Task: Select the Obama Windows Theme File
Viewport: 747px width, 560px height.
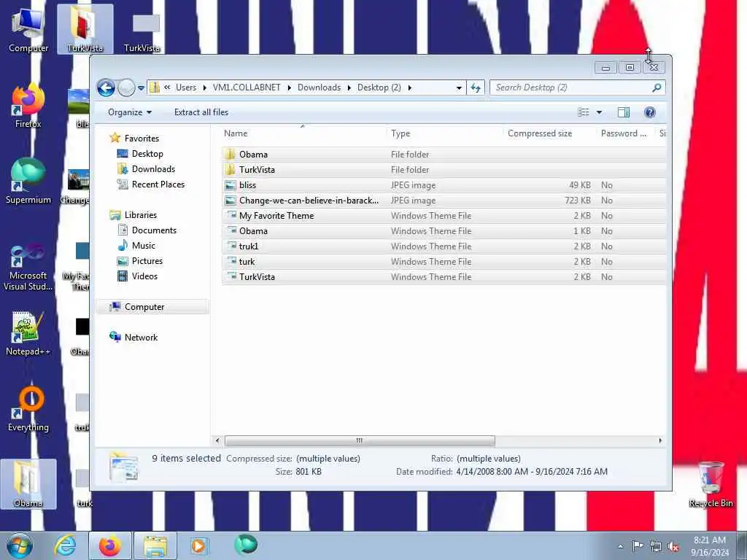Action: [444, 231]
